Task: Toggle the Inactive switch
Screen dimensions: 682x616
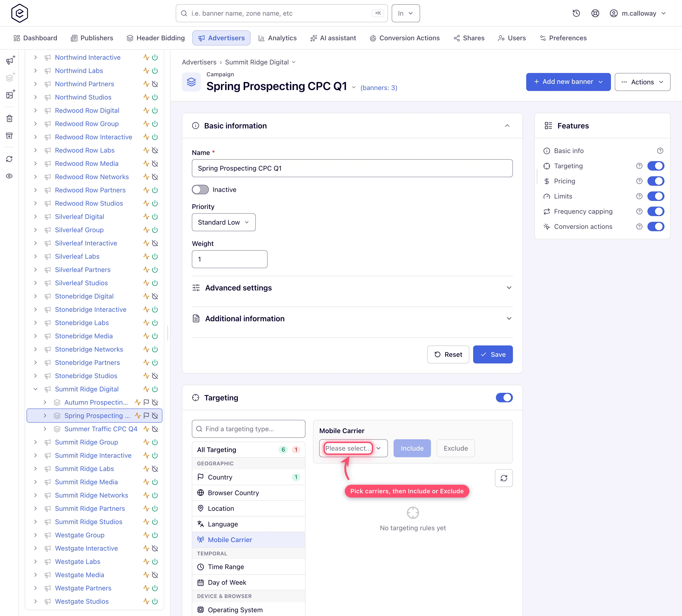Action: [x=200, y=190]
